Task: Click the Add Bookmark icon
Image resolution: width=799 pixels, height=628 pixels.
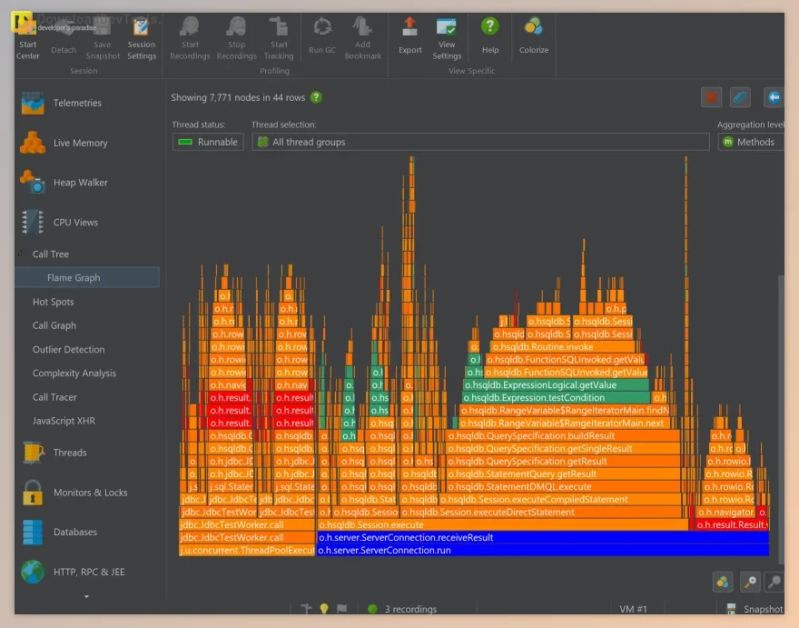Action: 363,37
